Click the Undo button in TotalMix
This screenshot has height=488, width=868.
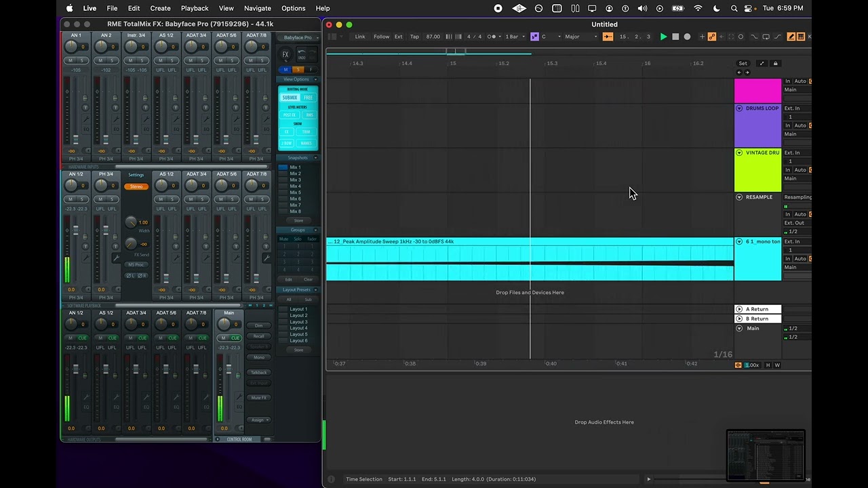[x=302, y=54]
